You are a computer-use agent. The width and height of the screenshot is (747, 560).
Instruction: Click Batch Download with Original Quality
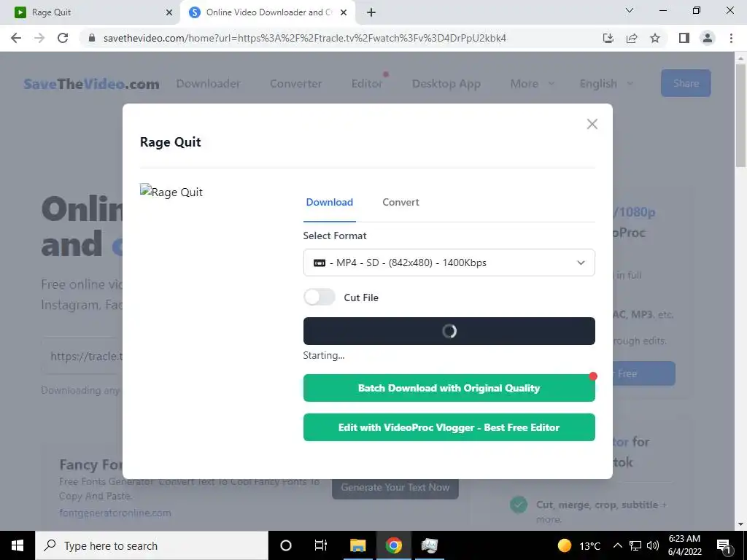click(449, 388)
